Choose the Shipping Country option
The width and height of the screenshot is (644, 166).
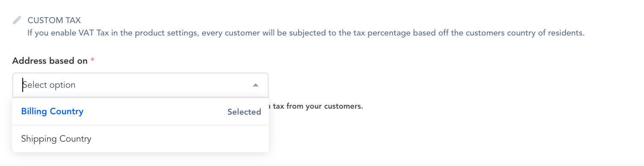[x=140, y=139]
